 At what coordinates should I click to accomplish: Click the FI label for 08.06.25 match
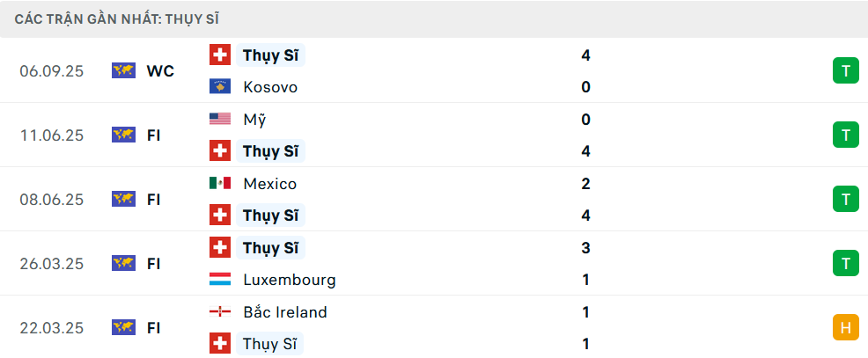pos(154,200)
